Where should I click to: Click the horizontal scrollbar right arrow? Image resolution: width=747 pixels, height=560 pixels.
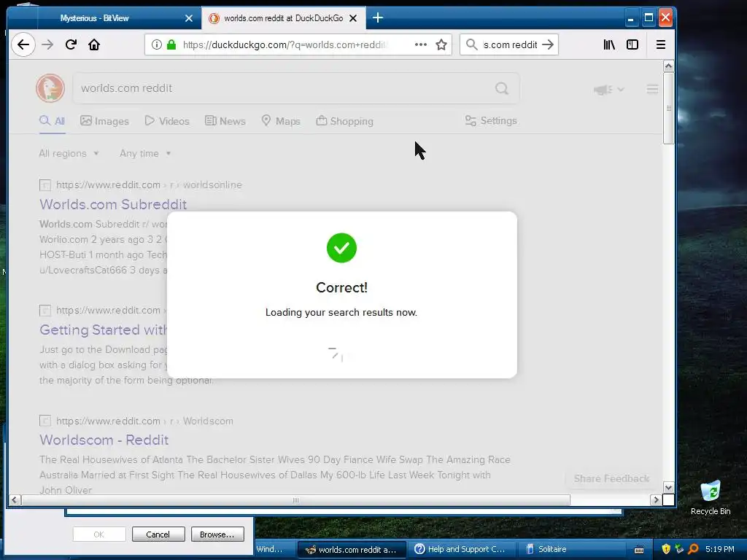(656, 499)
